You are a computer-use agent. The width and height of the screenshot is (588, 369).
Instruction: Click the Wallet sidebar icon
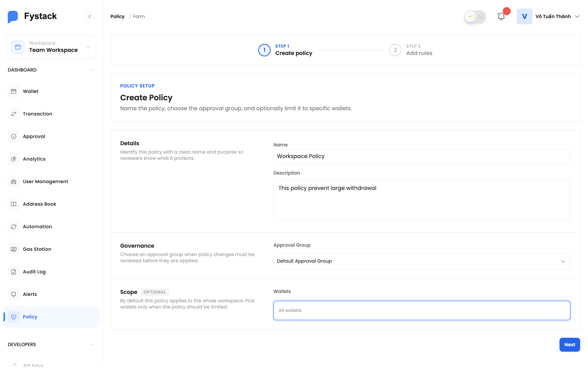click(14, 91)
